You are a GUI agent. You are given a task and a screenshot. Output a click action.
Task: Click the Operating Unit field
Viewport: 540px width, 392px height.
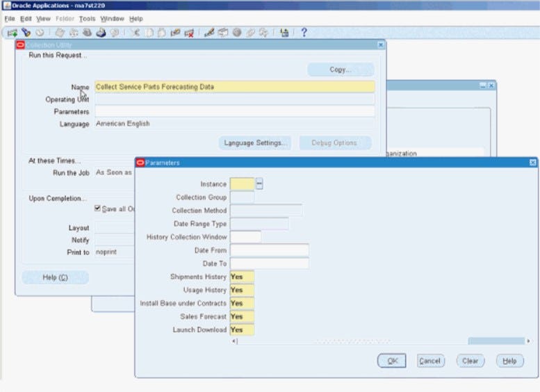click(235, 99)
